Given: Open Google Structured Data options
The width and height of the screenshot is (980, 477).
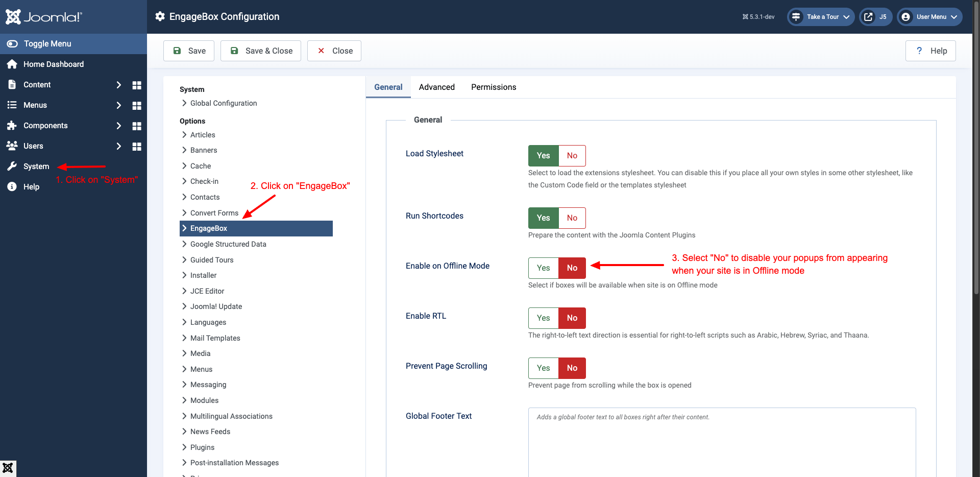Looking at the screenshot, I should click(x=228, y=244).
